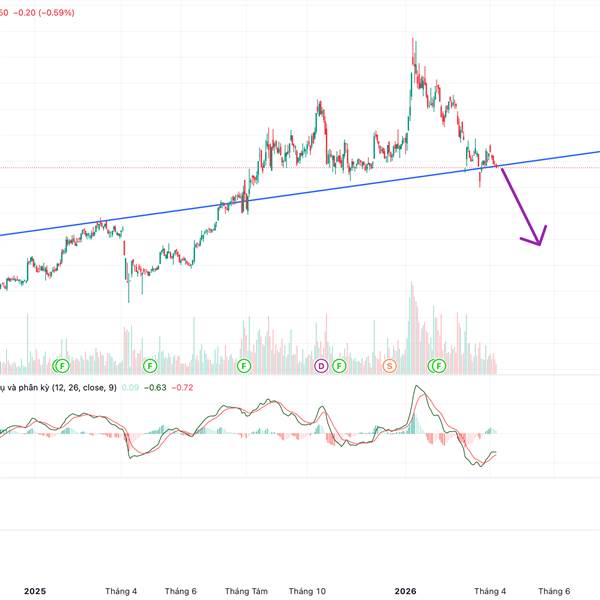Click the Tháng 4 label following 2025

tap(121, 591)
